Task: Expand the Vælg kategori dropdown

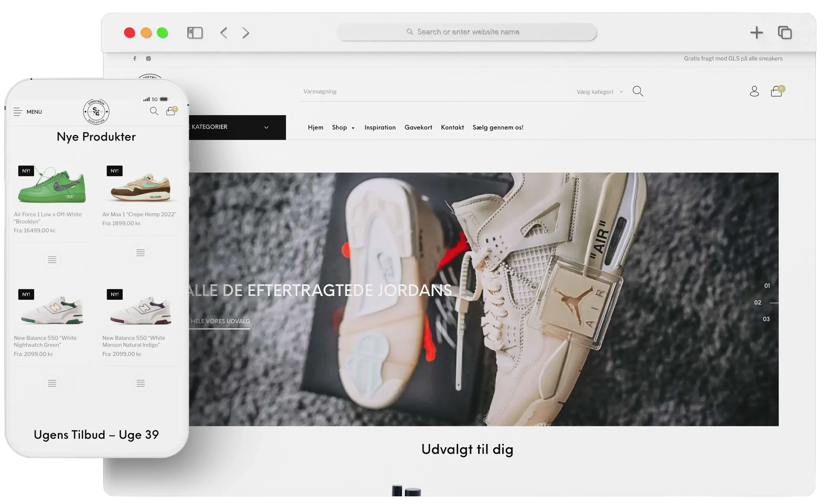Action: (600, 92)
